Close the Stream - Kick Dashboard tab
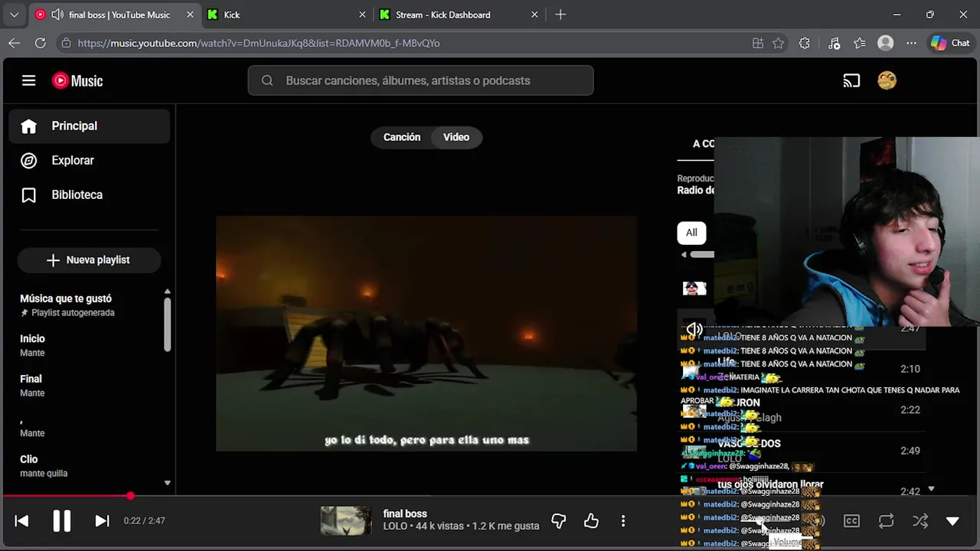Image resolution: width=980 pixels, height=551 pixels. [x=534, y=15]
